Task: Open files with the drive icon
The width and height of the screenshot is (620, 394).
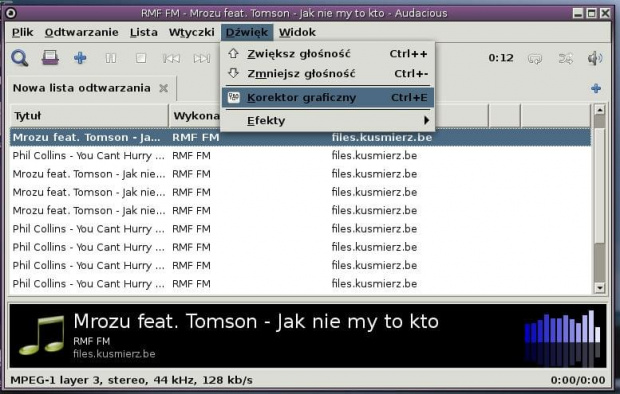Action: click(50, 58)
